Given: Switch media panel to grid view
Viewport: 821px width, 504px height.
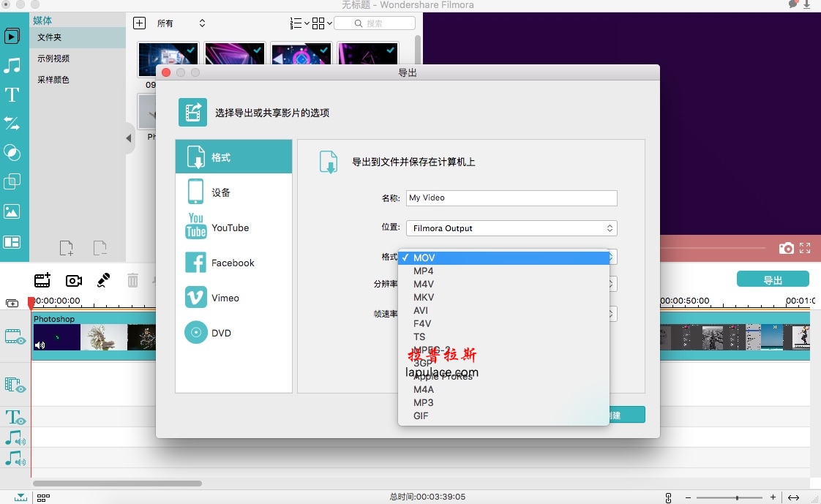Looking at the screenshot, I should pyautogui.click(x=318, y=23).
